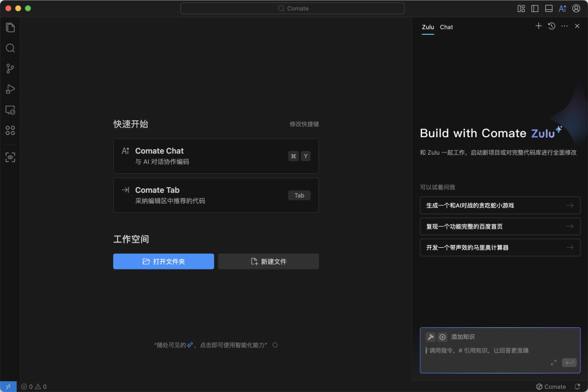Screen dimensions: 588x392
Task: Select the 复现一个功能完整的百度首页 suggestion
Action: pos(500,226)
